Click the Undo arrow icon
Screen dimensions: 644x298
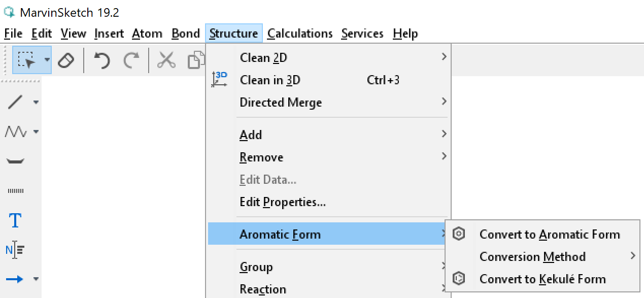coord(102,60)
